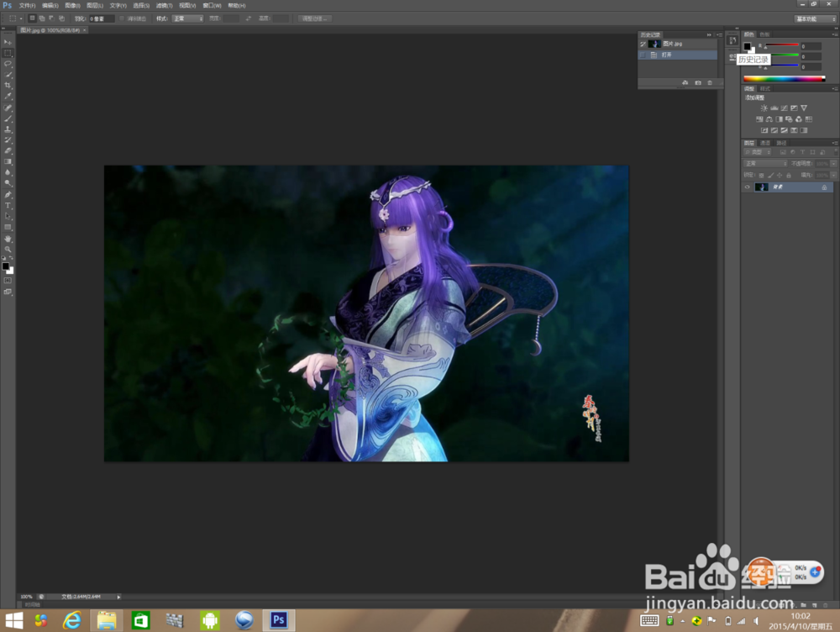Toggle lock transparent pixels icon

tap(761, 176)
